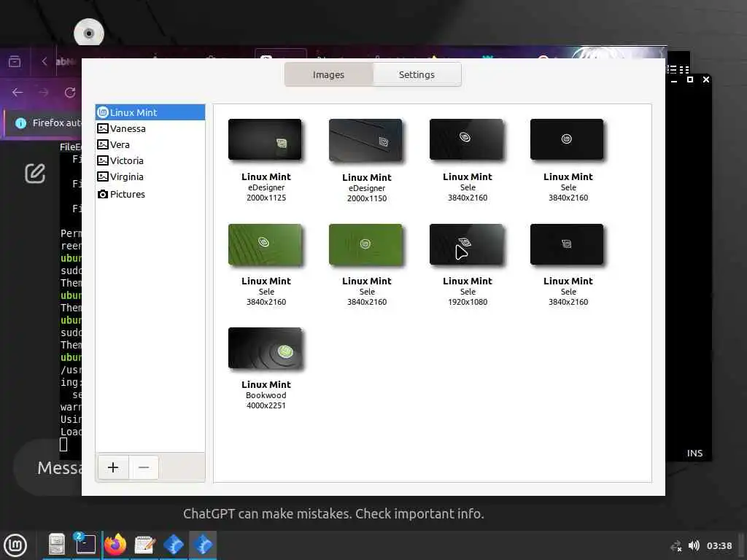Select the Virginia backgrounds category
This screenshot has width=747, height=560.
tap(150, 176)
